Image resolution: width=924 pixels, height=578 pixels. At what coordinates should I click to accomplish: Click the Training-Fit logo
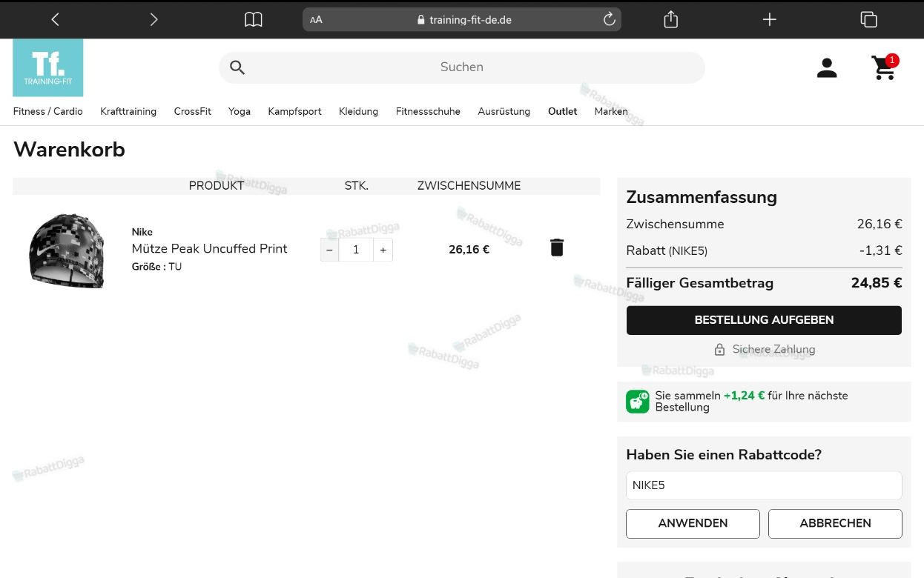[x=48, y=67]
